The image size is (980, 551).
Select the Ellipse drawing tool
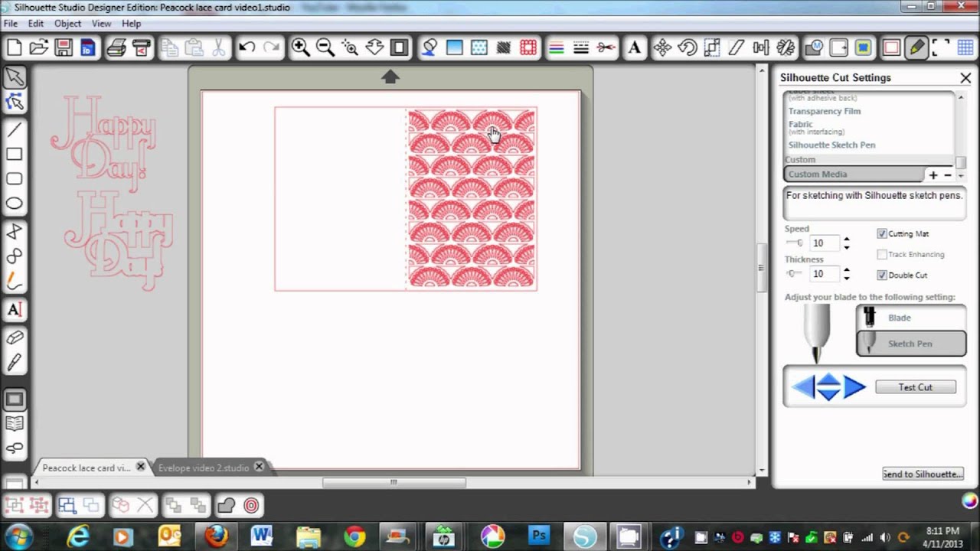(x=15, y=204)
